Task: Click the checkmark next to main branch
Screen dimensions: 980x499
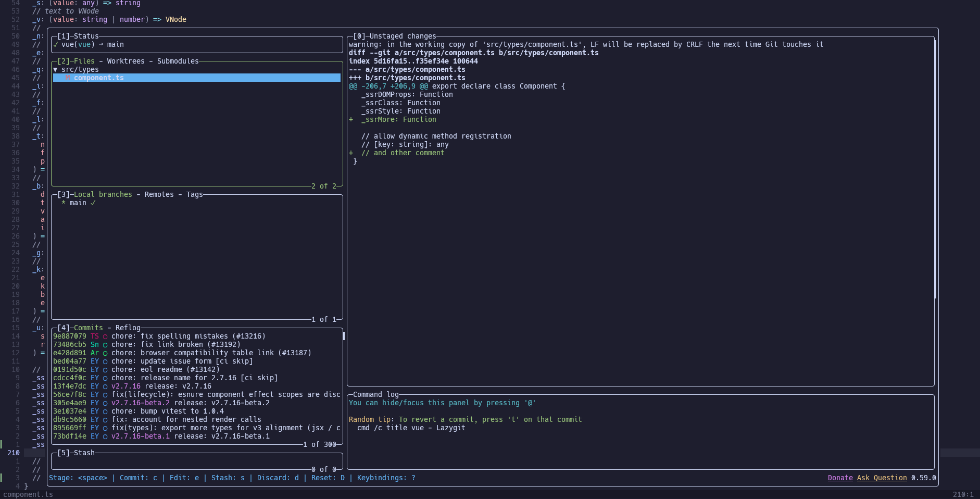Action: 93,203
